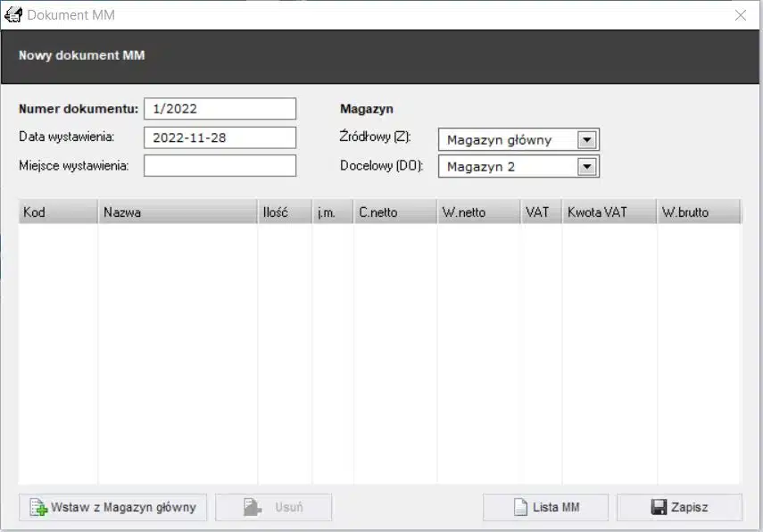
Task: Click the empty Miejsce wystawienia field
Action: click(x=220, y=166)
